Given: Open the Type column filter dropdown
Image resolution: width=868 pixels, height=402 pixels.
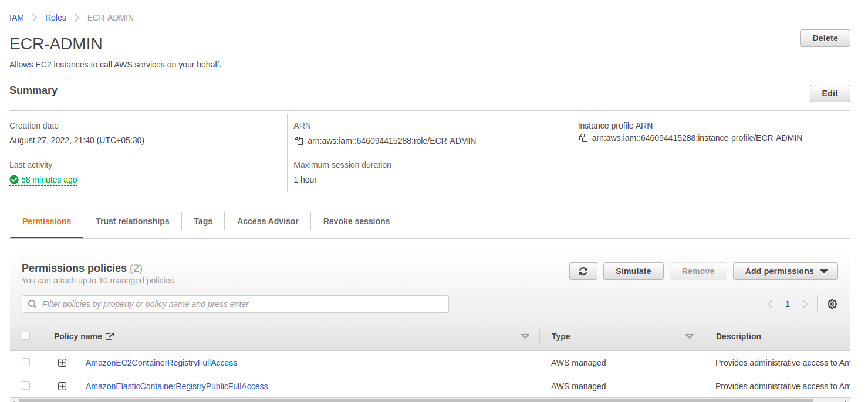Looking at the screenshot, I should tap(689, 336).
